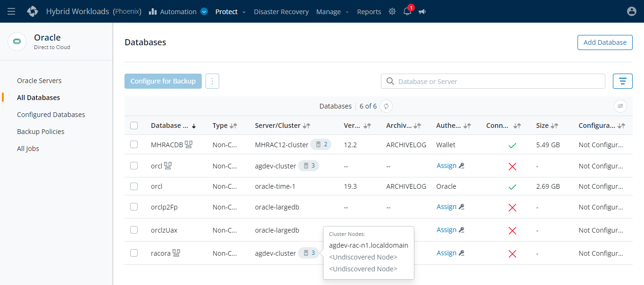This screenshot has width=644, height=285.
Task: Click the announcements megaphone icon
Action: pyautogui.click(x=422, y=11)
